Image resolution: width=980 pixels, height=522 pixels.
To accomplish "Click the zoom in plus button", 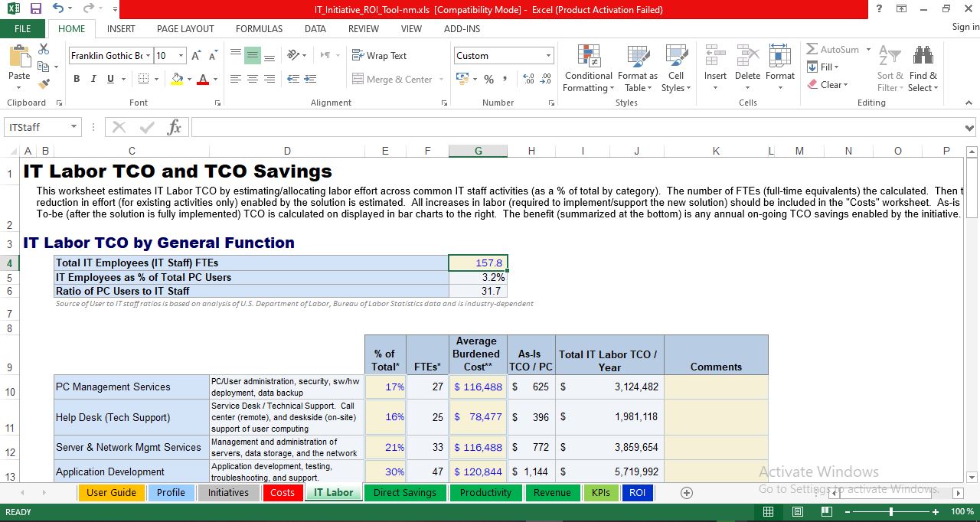I will click(x=935, y=511).
